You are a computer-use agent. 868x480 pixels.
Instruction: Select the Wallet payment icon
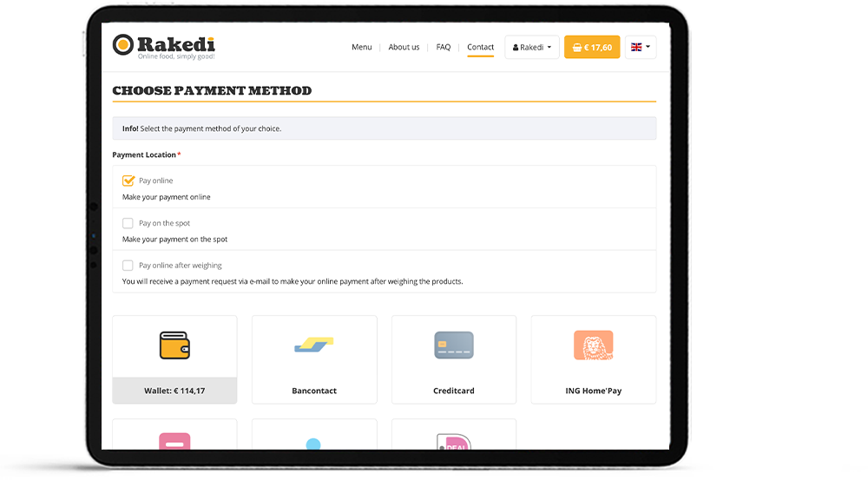pos(174,345)
